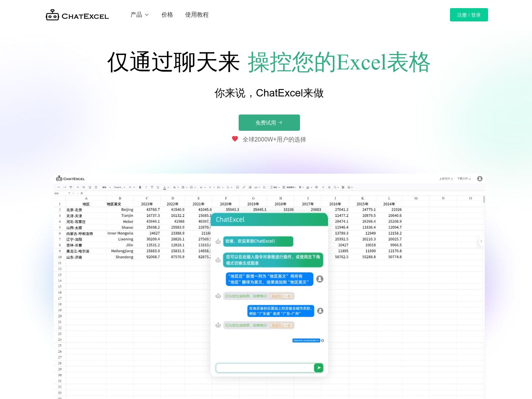Toggle italic I in the demo toolbar
The image size is (532, 399).
pyautogui.click(x=146, y=187)
